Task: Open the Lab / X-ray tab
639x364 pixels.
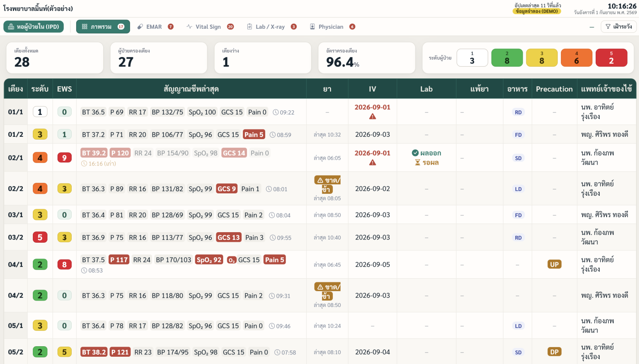Action: pyautogui.click(x=271, y=26)
